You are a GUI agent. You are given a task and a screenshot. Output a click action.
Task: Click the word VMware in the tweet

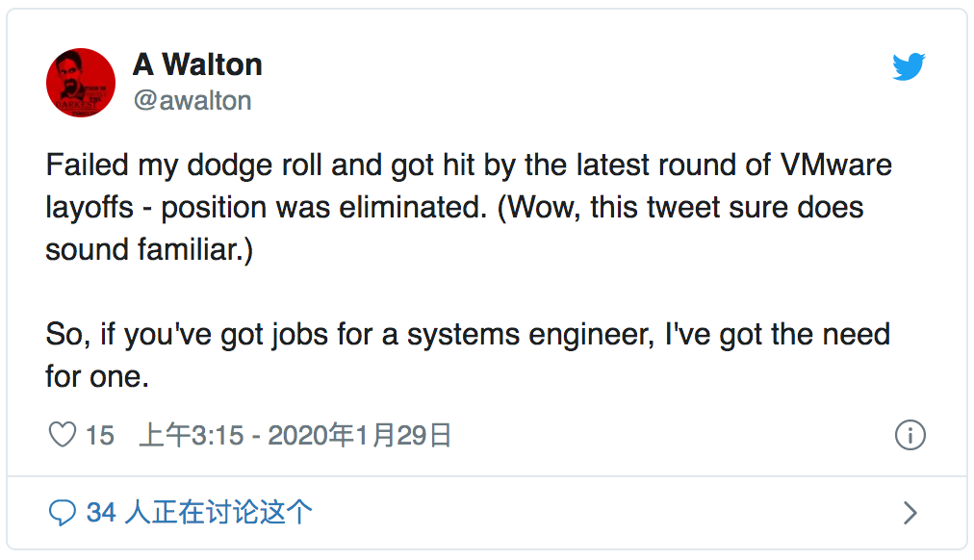pyautogui.click(x=832, y=165)
